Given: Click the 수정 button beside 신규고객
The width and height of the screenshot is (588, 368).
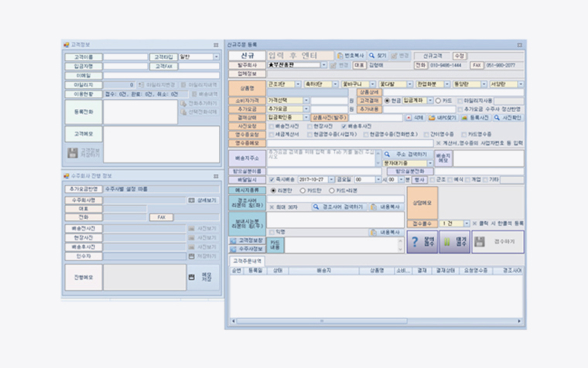Looking at the screenshot, I should [x=460, y=56].
